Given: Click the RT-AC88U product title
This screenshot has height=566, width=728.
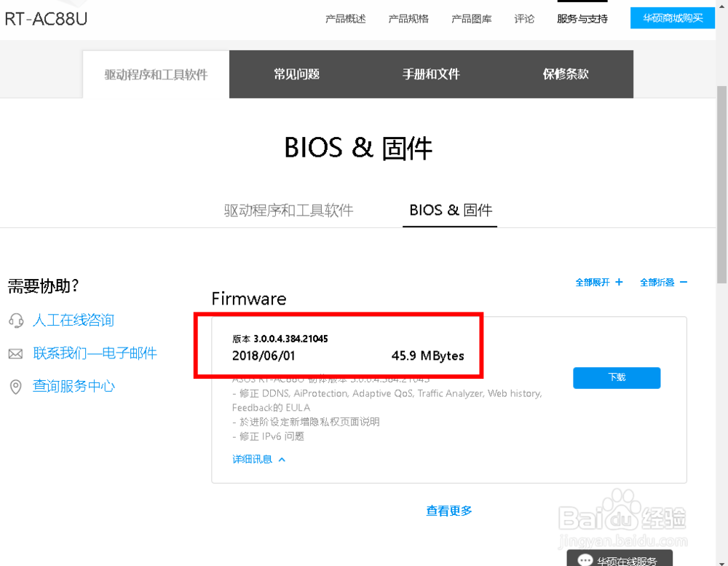Looking at the screenshot, I should pos(45,19).
